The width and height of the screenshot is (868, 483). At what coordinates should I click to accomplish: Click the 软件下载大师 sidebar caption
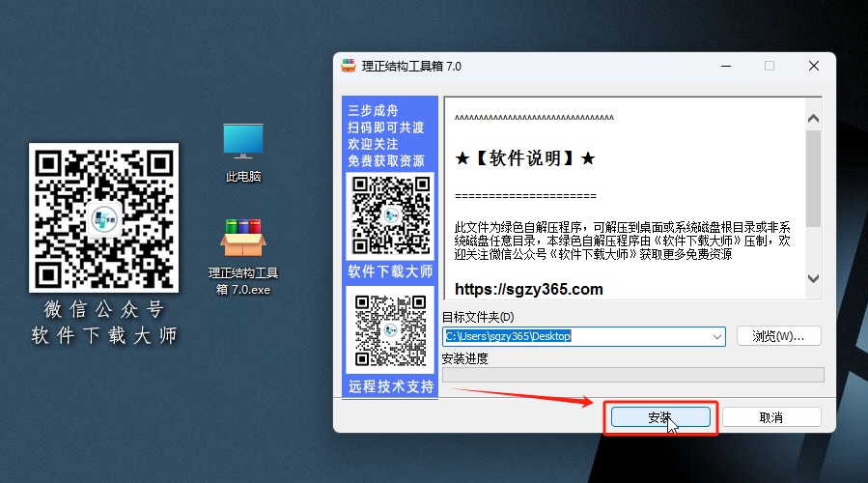click(x=390, y=271)
